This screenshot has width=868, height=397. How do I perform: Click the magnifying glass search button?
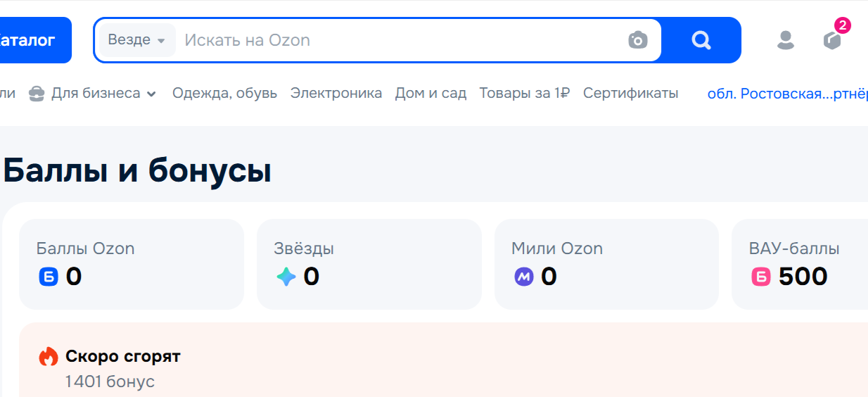point(701,40)
